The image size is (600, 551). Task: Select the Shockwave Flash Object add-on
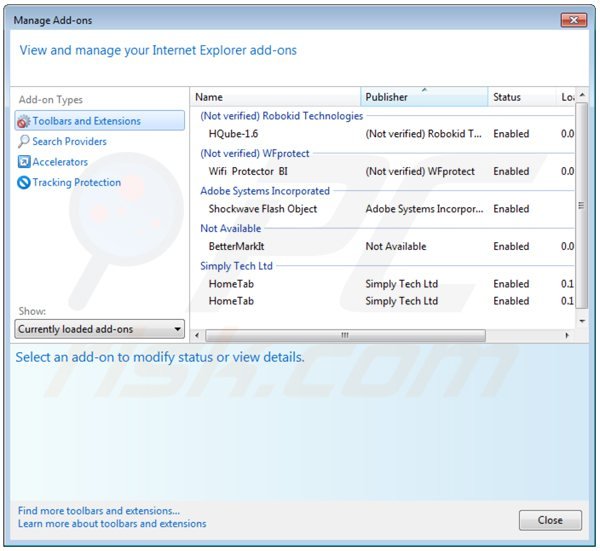coord(383,209)
